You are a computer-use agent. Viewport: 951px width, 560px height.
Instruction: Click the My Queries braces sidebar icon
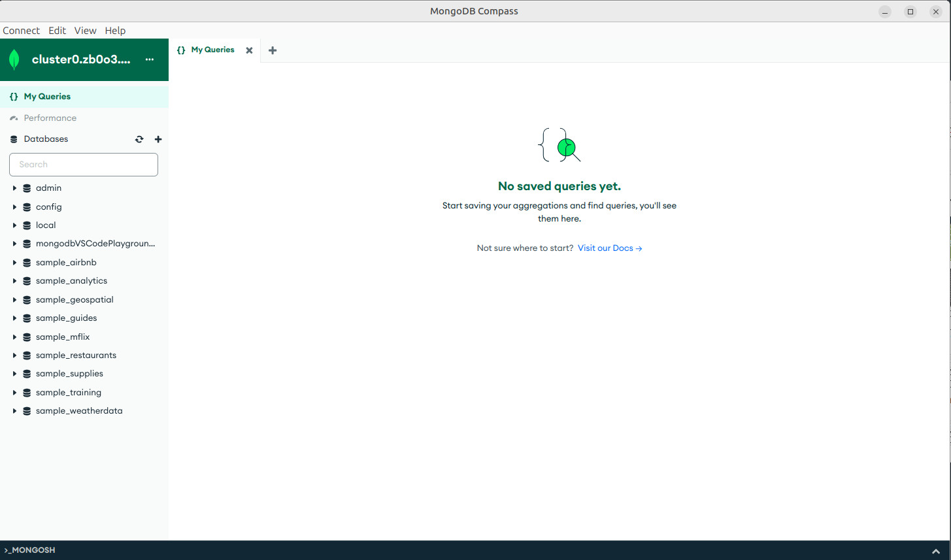14,97
